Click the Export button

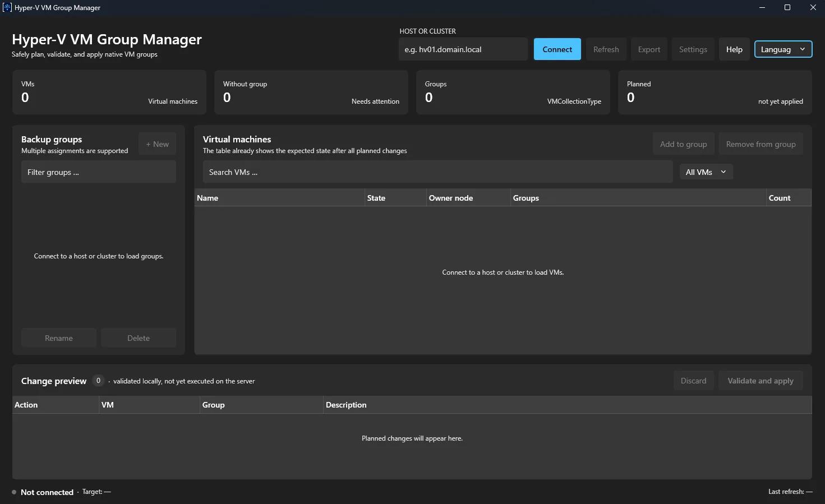[x=649, y=49]
